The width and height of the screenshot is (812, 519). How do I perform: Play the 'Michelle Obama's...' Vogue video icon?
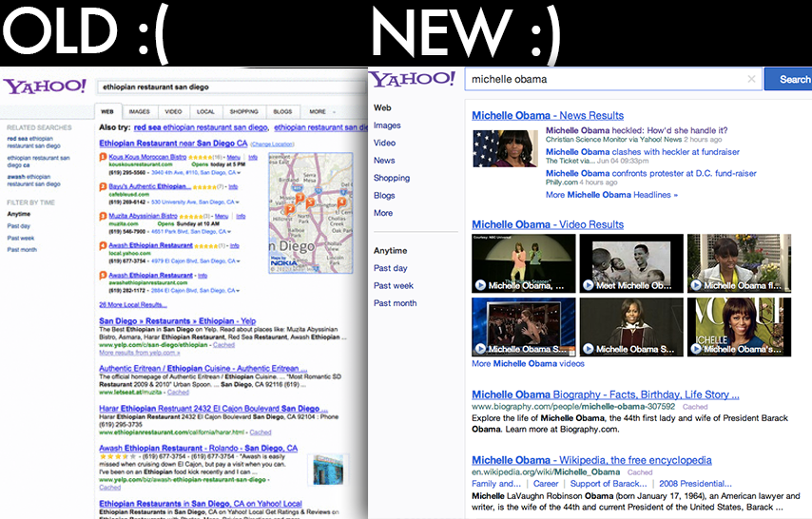[696, 349]
